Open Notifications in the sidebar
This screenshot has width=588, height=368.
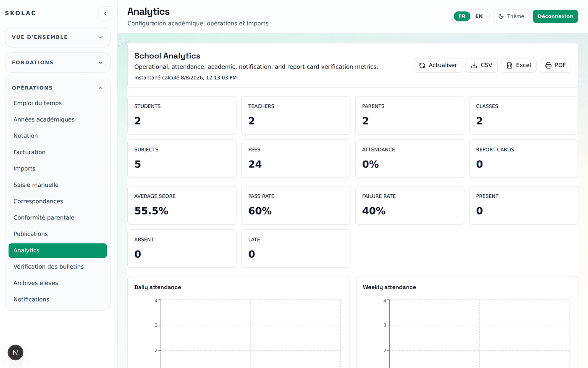pos(58,299)
